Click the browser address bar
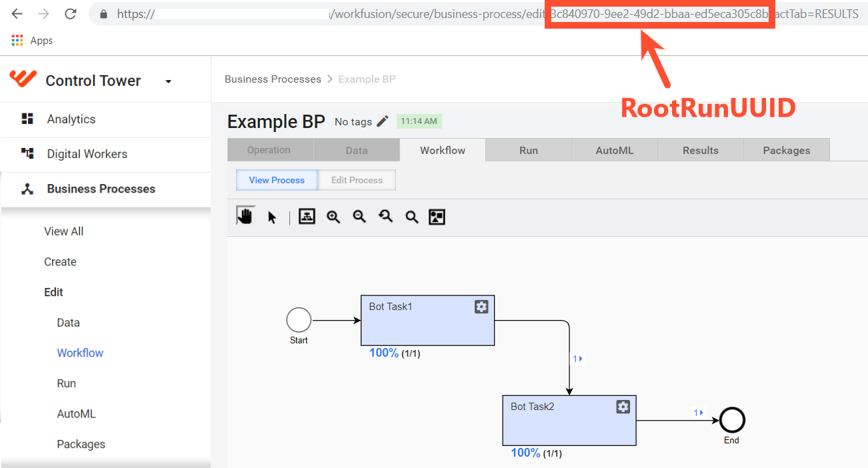The width and height of the screenshot is (868, 468). [x=477, y=14]
